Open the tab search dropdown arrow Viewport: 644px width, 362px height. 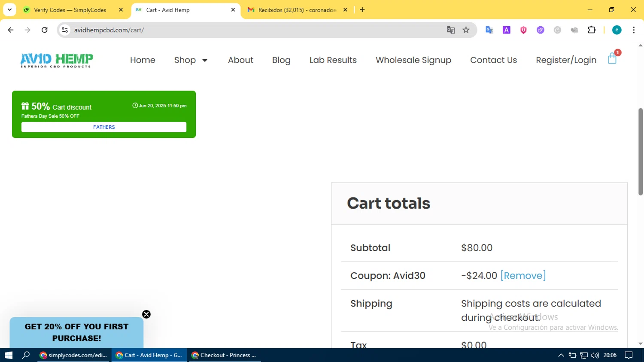tap(9, 9)
